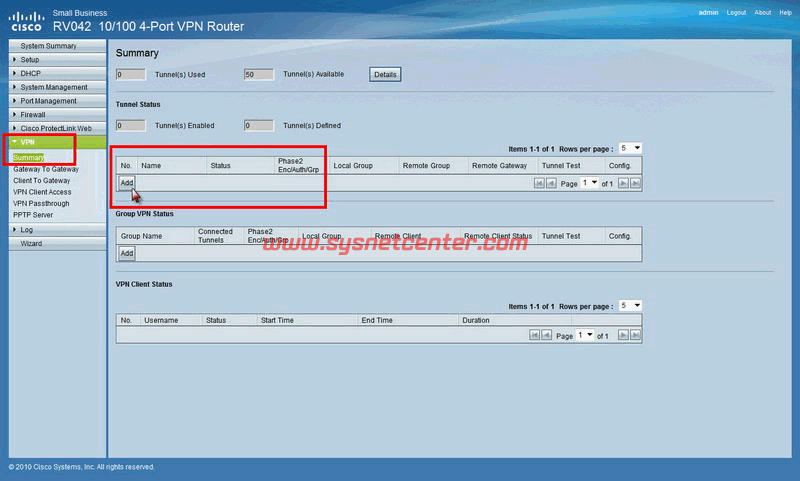Open Gateway To Gateway VPN page
The image size is (800, 481).
coord(46,170)
